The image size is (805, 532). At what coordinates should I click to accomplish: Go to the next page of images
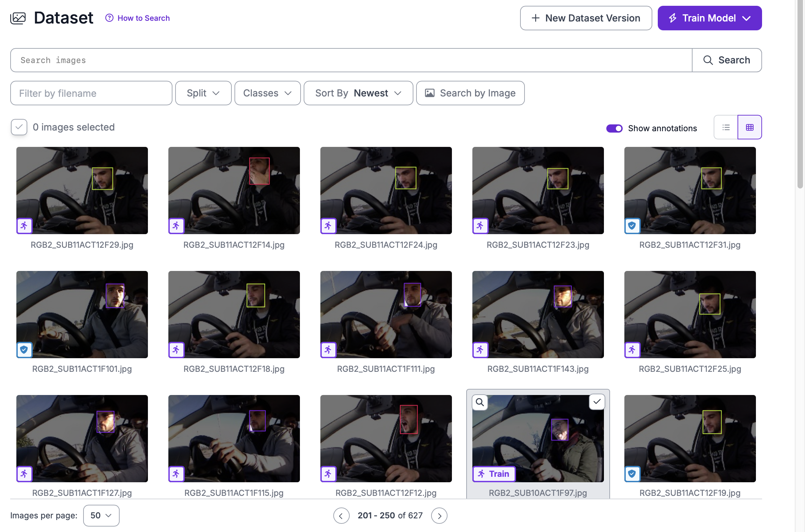[439, 515]
